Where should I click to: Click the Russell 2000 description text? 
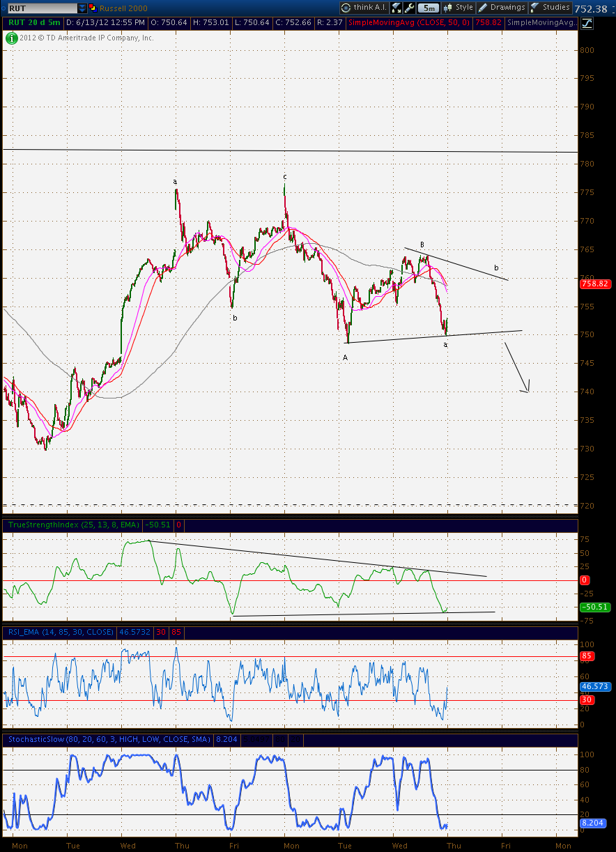(x=123, y=8)
